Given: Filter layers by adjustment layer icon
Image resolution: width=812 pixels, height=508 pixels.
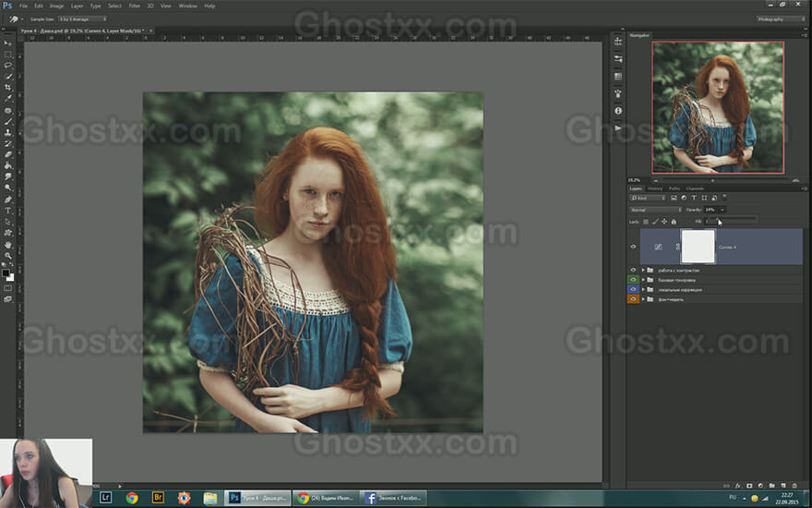Looking at the screenshot, I should pos(684,198).
